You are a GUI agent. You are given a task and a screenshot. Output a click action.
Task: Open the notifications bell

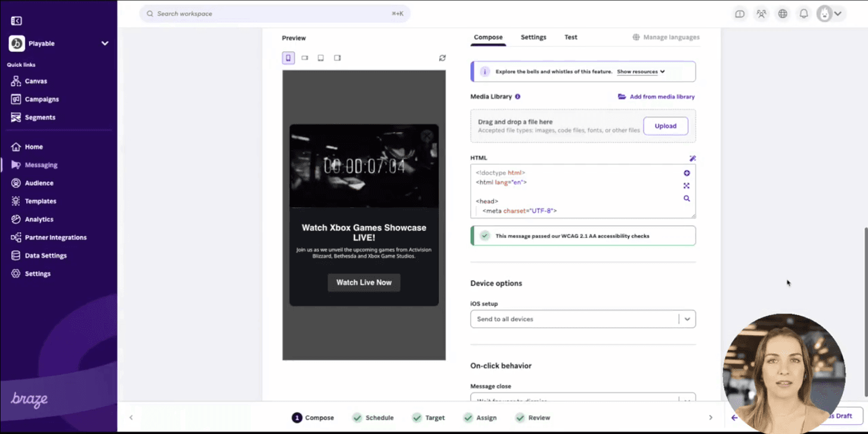804,14
